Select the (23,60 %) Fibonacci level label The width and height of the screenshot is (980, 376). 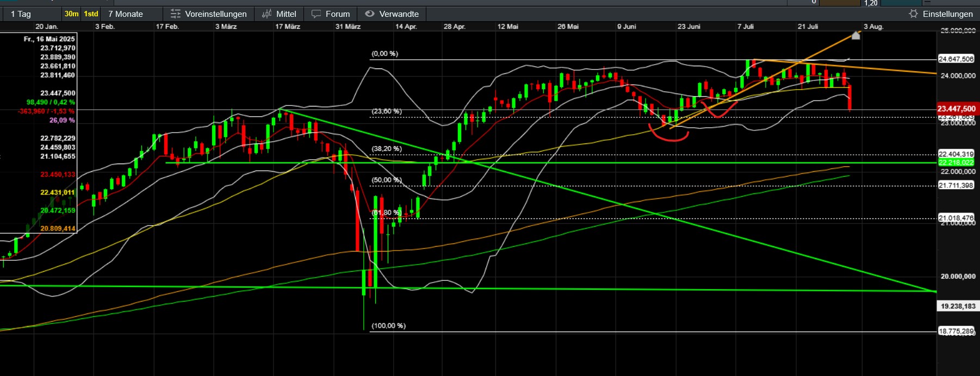point(386,111)
